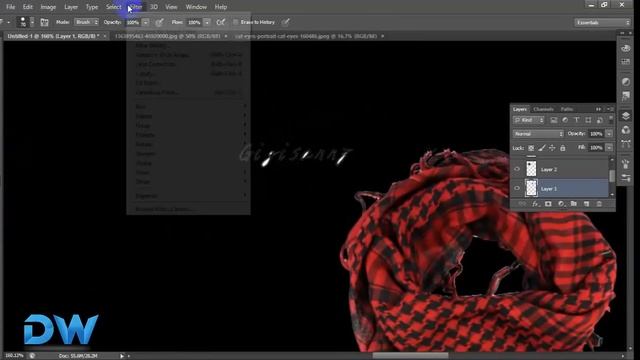Open Layers panel Opacity arrow

[x=609, y=133]
